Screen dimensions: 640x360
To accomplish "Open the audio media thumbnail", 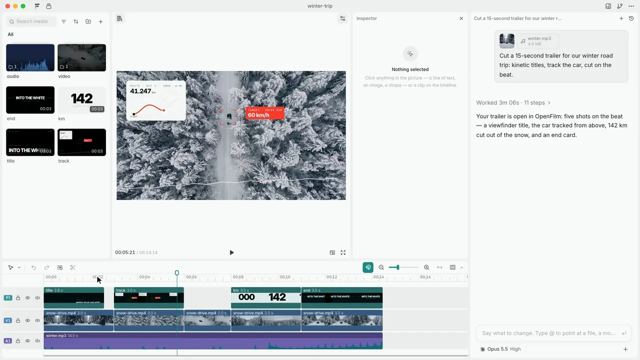I will pos(30,58).
